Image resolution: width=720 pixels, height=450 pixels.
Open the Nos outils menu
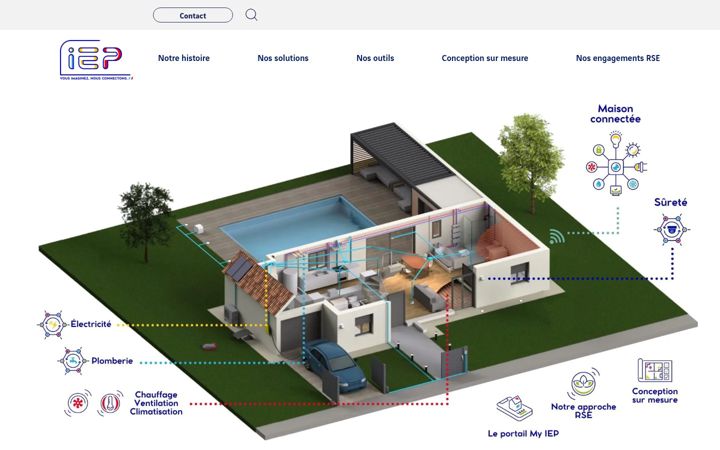[x=375, y=58]
